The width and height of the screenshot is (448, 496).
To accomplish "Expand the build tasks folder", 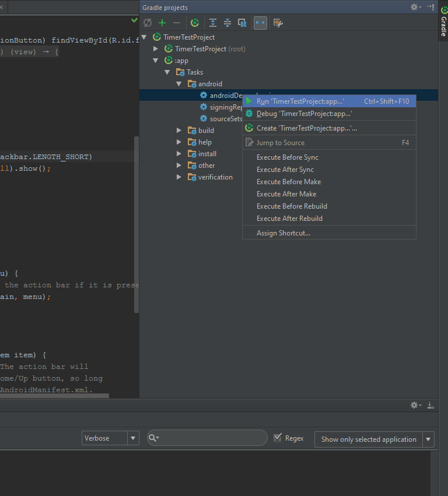I will click(x=179, y=131).
